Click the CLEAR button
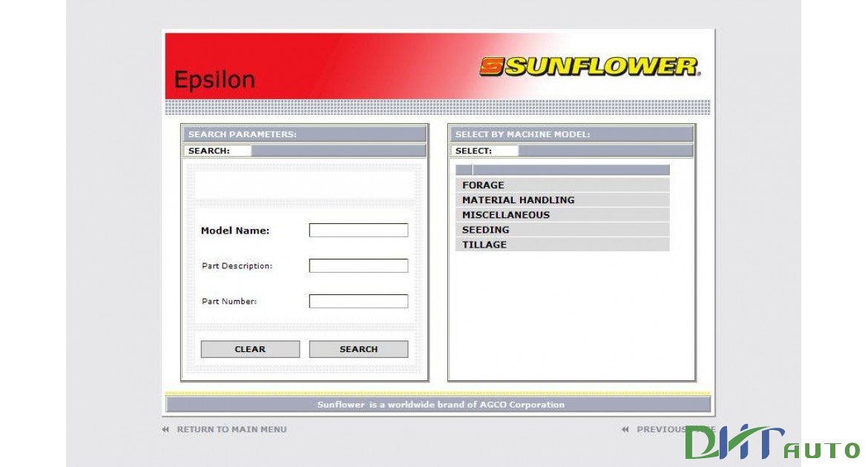This screenshot has height=467, width=868. point(250,349)
